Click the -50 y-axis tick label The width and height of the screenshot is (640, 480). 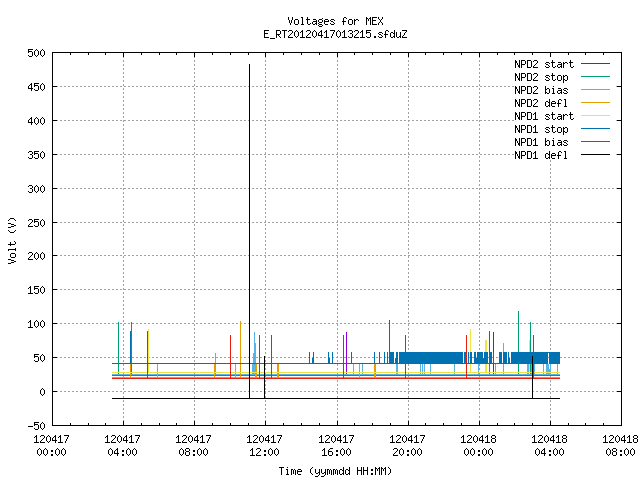tap(36, 426)
